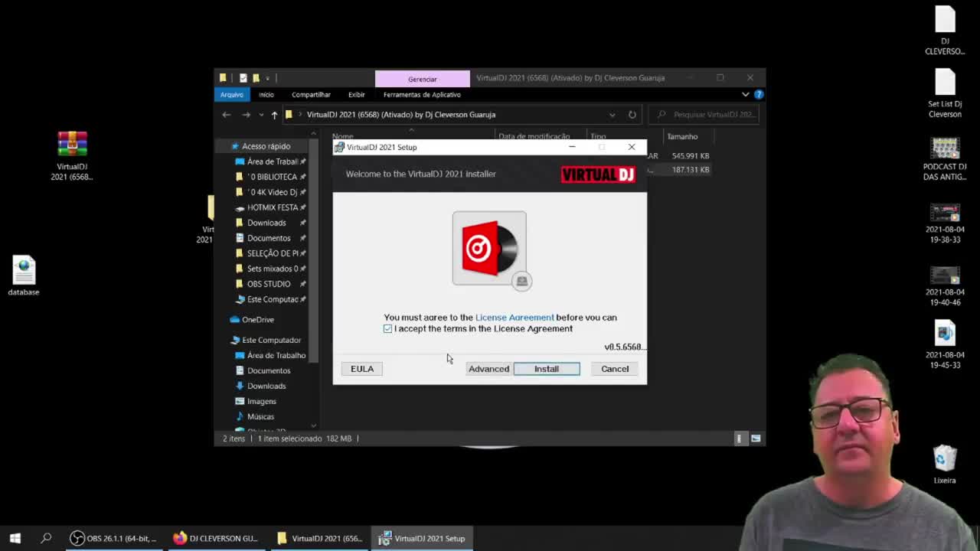Select VirtualDJ 2021 WinRAR archive on desktop

click(72, 156)
